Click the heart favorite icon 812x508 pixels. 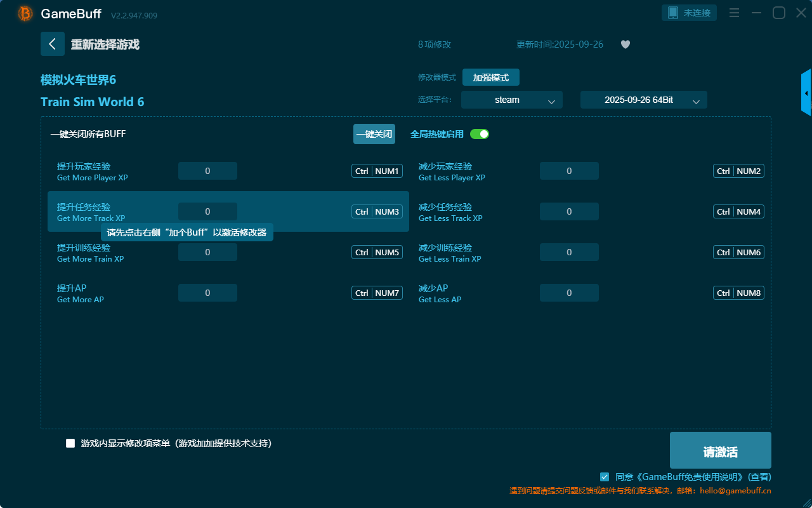[625, 44]
